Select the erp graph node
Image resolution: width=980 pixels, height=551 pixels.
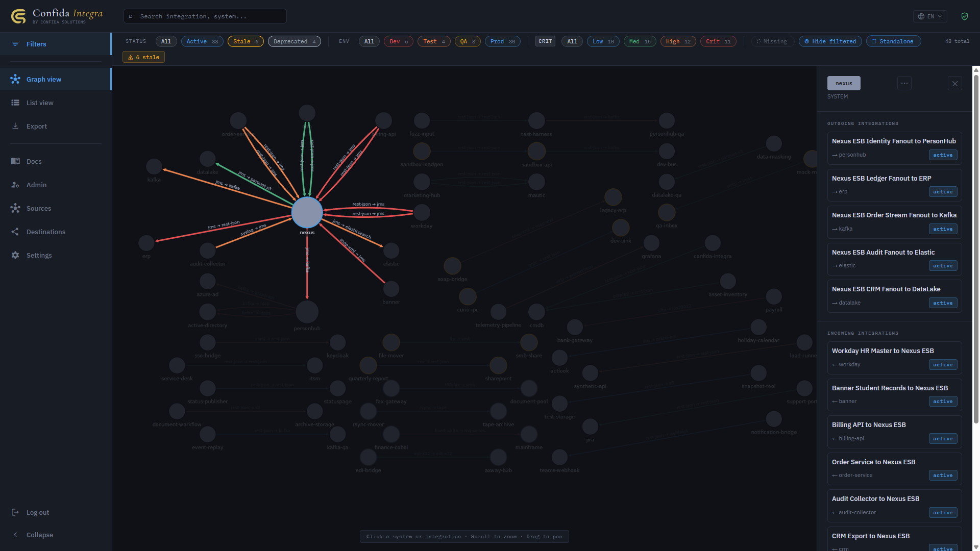click(146, 243)
